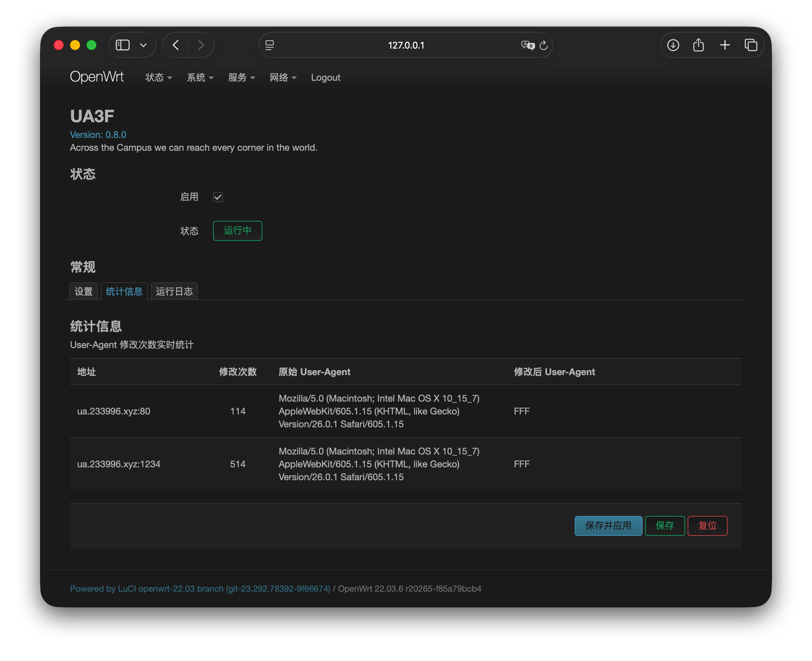This screenshot has height=661, width=812.
Task: Expand the sidebar options chevron dropdown
Action: (143, 45)
